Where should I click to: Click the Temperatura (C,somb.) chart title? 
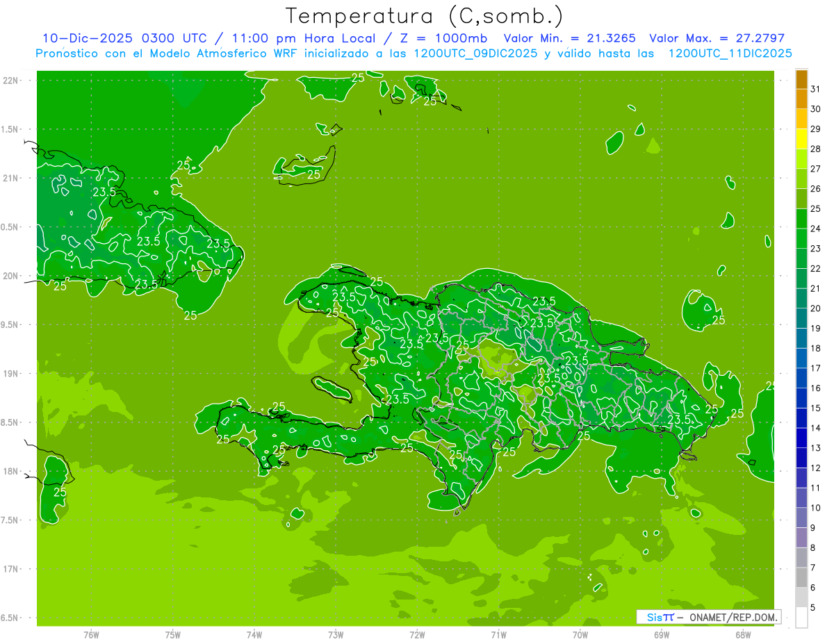click(x=425, y=16)
